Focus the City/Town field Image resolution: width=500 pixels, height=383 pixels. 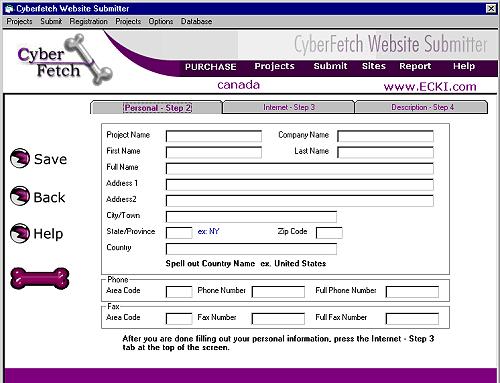click(251, 216)
